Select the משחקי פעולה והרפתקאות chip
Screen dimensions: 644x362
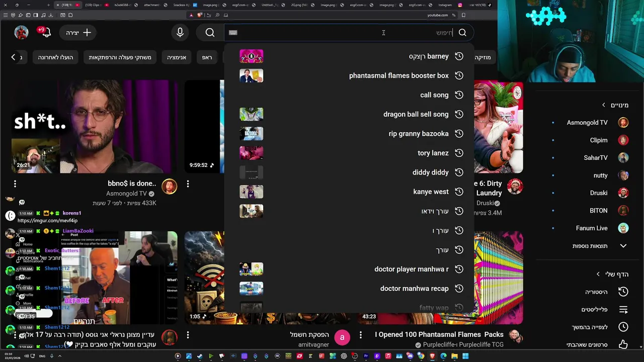click(120, 57)
